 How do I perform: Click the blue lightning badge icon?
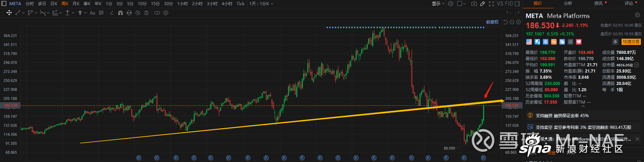pos(537,42)
